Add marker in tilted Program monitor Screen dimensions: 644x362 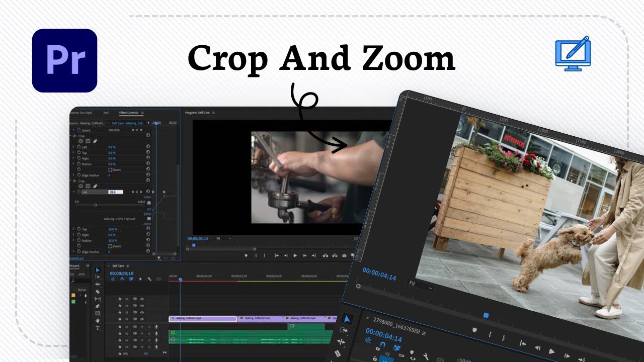pyautogui.click(x=474, y=330)
